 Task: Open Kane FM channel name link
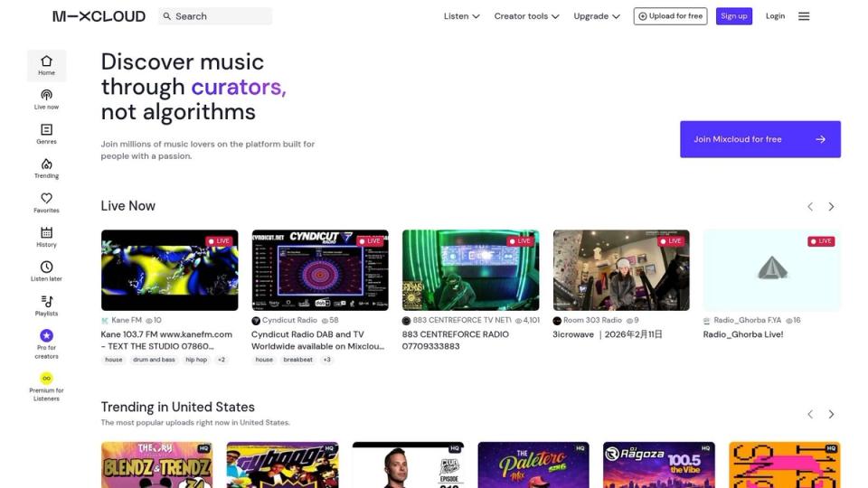click(x=127, y=320)
